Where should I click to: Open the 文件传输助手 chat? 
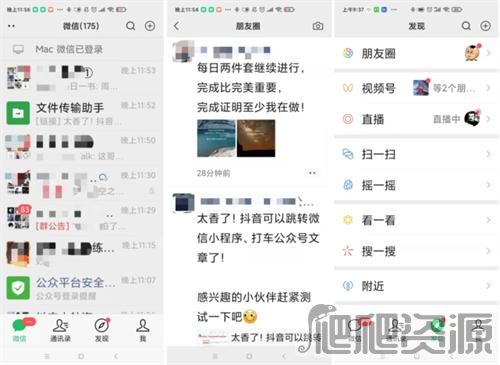coord(82,113)
